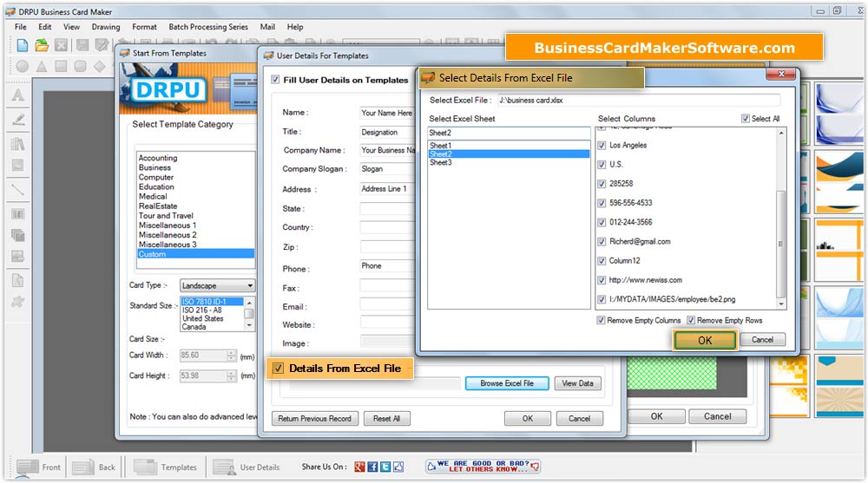Viewport: 868px width, 483px height.
Task: Select the Rounded Rectangle shape tool
Action: [80, 67]
